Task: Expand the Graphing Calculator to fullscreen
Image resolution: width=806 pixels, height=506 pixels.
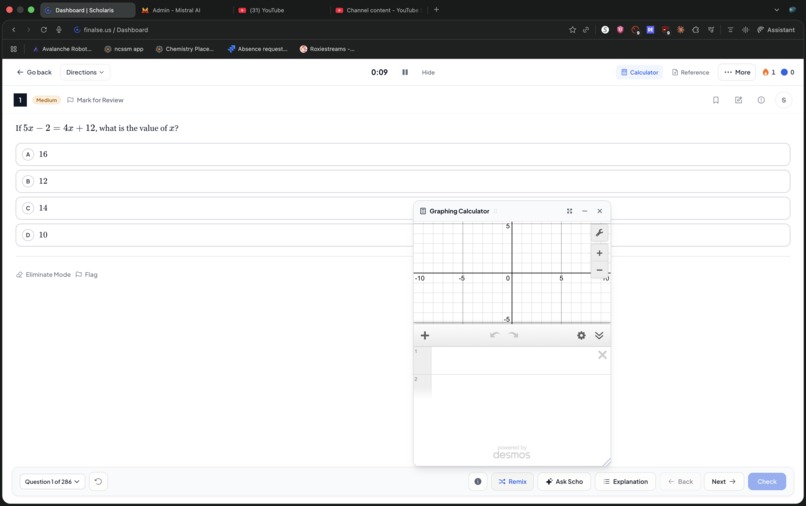Action: [570, 211]
